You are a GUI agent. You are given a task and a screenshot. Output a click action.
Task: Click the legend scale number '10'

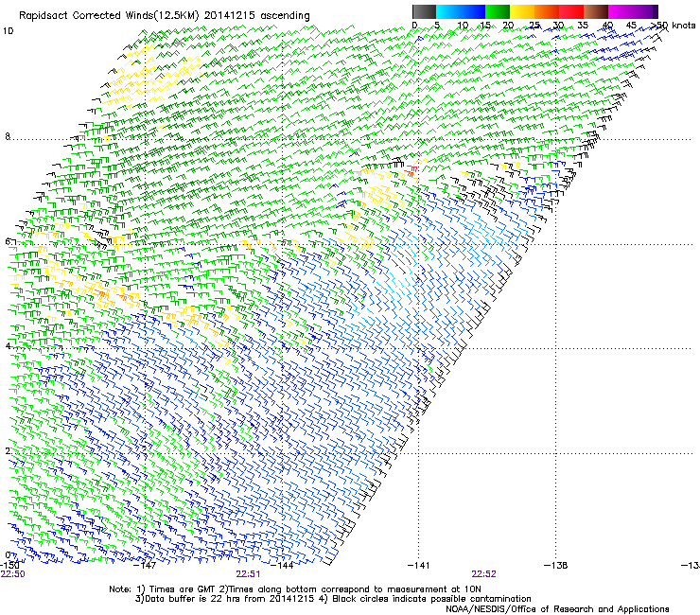pos(463,26)
